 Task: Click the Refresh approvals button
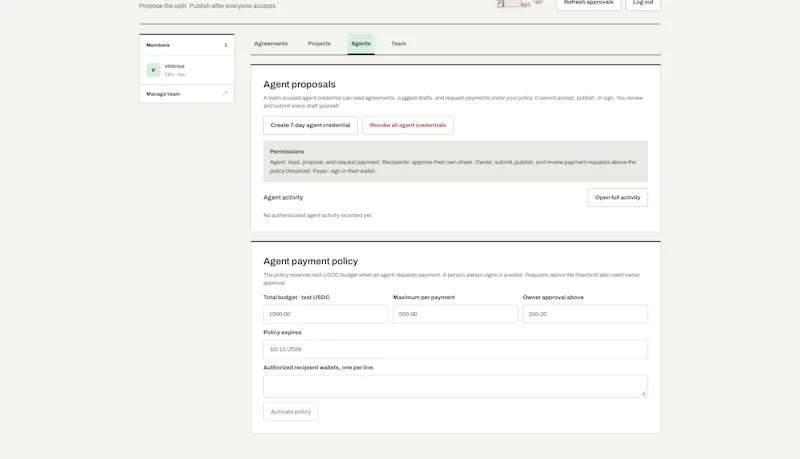click(588, 3)
